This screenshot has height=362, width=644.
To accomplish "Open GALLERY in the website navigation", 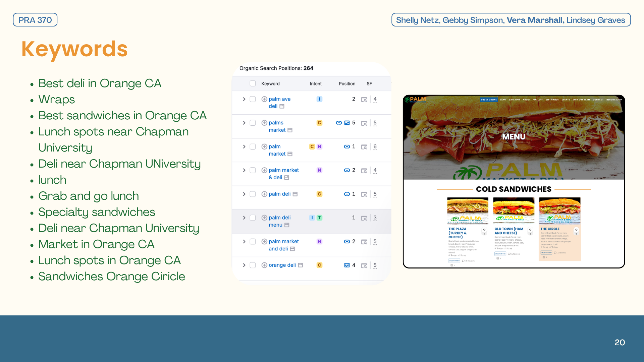I will tap(538, 100).
